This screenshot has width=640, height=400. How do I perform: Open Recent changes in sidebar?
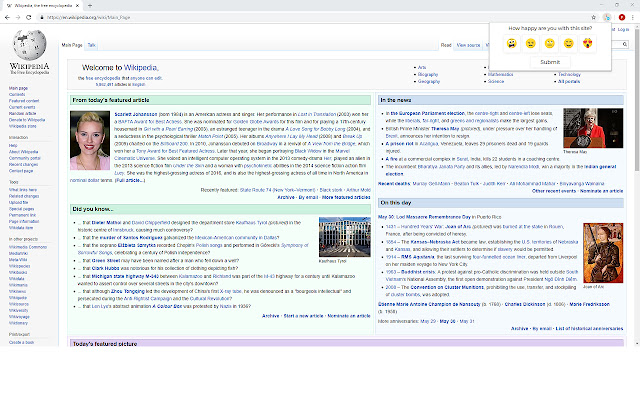pyautogui.click(x=24, y=164)
